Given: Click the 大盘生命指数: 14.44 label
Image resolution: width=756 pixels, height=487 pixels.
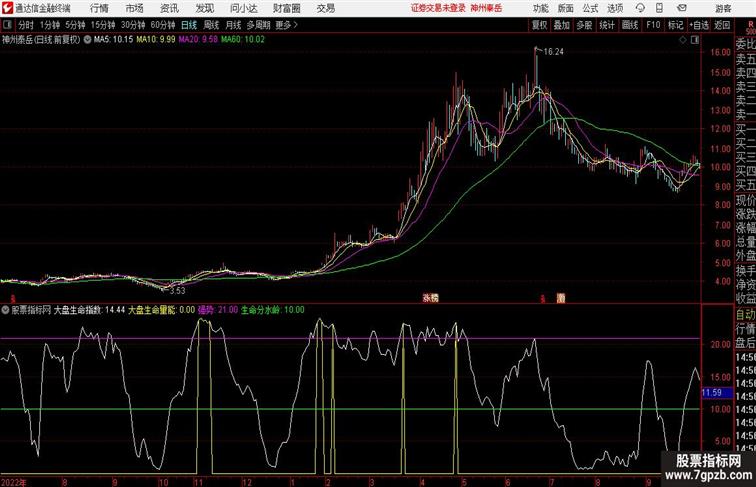Looking at the screenshot, I should (89, 310).
